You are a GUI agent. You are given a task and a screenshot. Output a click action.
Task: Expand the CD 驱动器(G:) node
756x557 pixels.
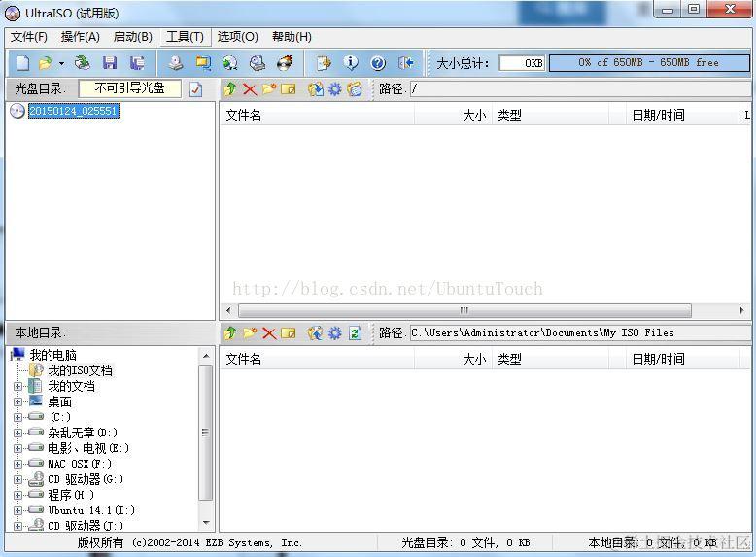17,479
